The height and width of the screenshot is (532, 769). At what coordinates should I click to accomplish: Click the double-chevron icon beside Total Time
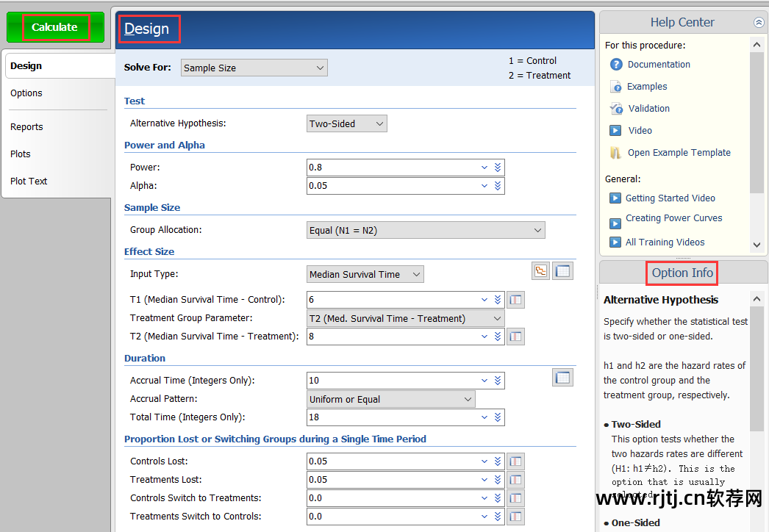tap(498, 417)
